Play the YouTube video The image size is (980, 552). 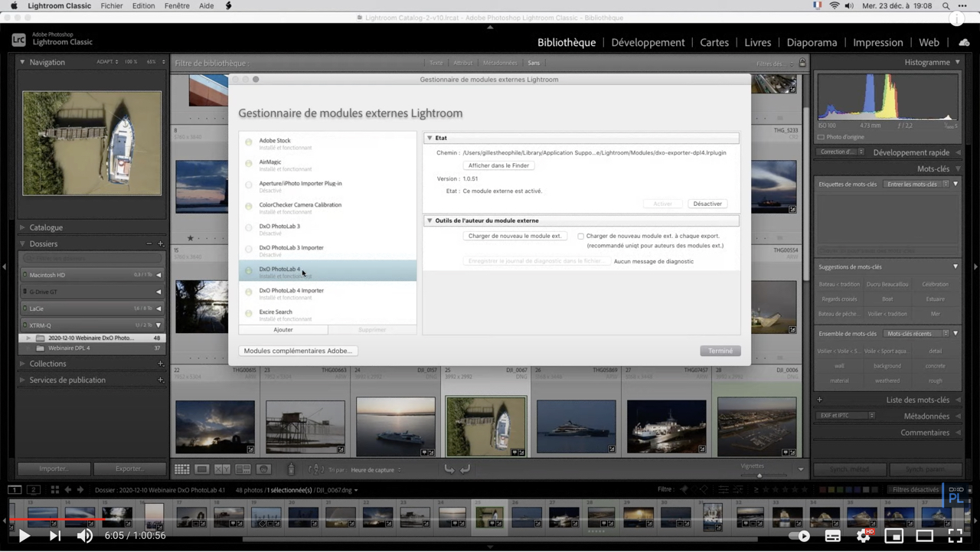[24, 536]
